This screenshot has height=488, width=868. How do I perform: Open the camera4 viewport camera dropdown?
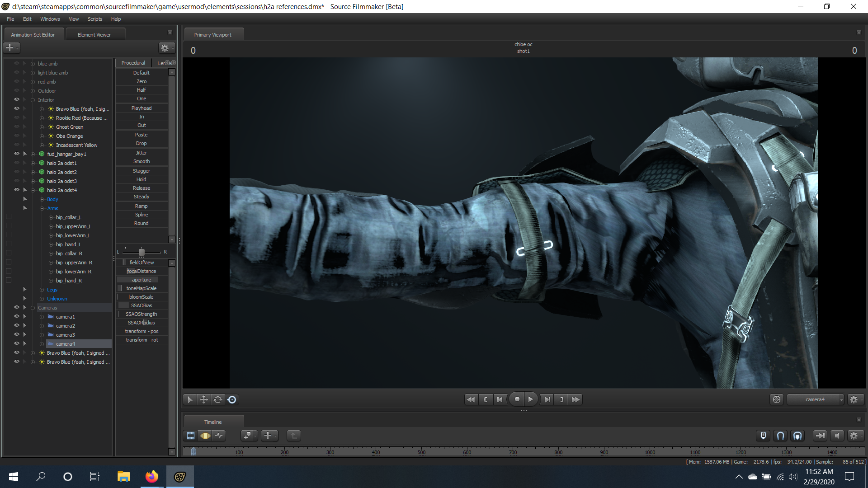point(816,399)
